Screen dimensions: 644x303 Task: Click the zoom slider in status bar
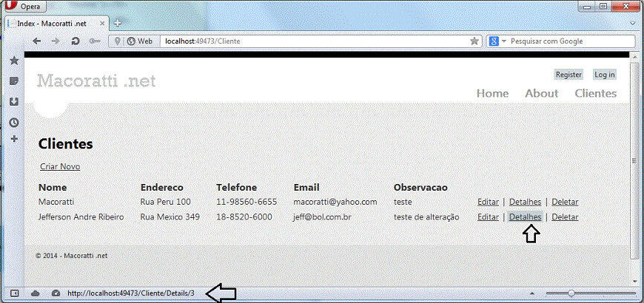[x=571, y=293]
